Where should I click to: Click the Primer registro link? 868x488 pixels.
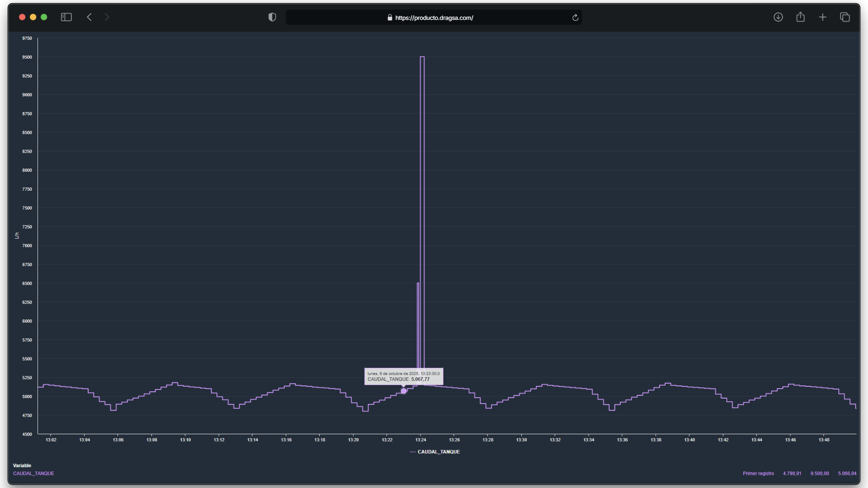click(x=758, y=474)
